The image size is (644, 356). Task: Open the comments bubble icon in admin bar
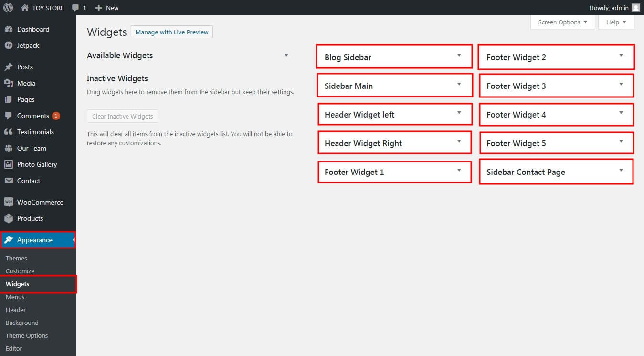[75, 8]
